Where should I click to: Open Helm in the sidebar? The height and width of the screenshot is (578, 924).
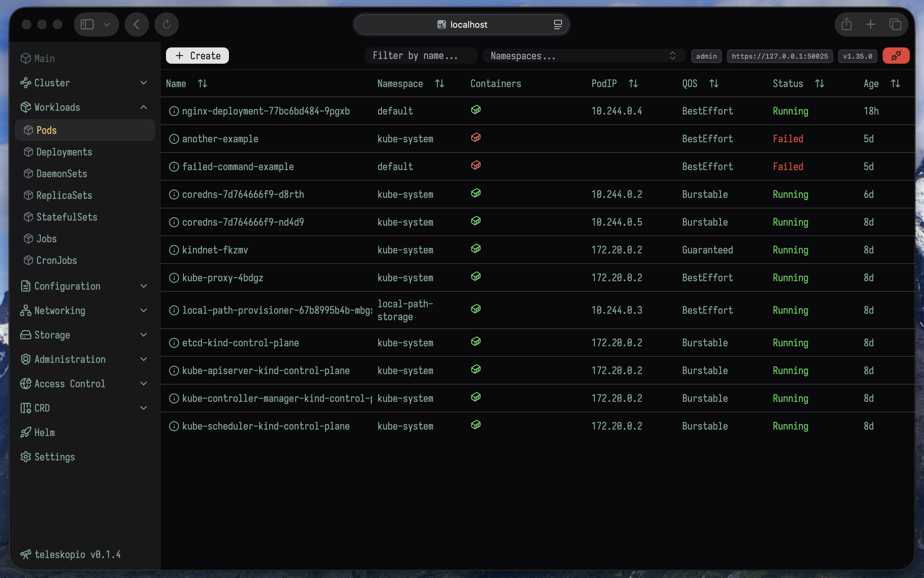coord(84,433)
